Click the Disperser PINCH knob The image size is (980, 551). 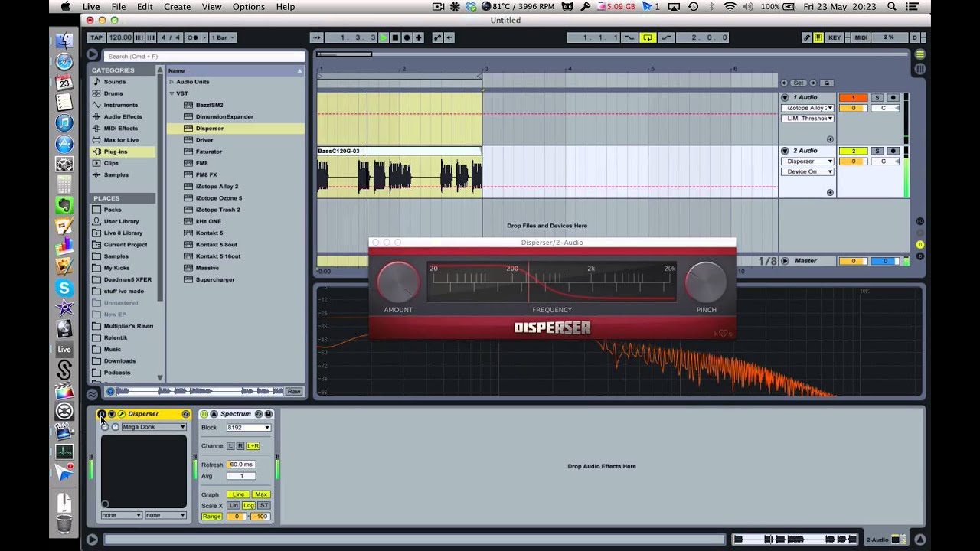tap(706, 282)
